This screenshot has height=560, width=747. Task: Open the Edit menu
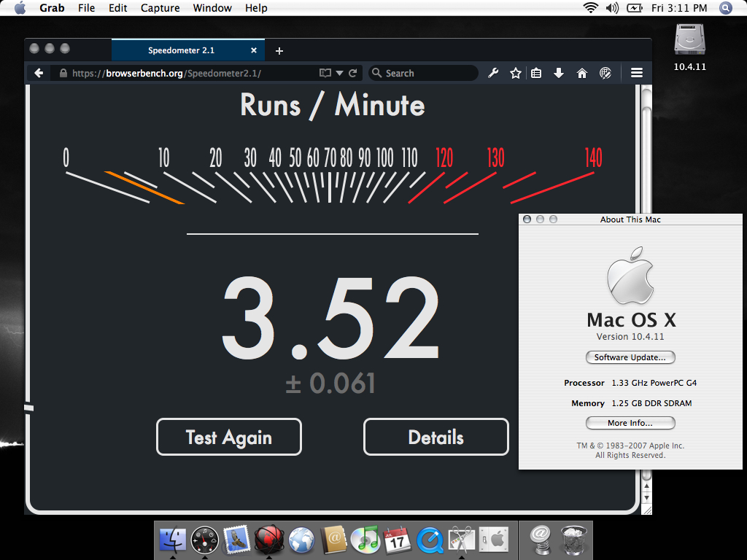click(117, 7)
